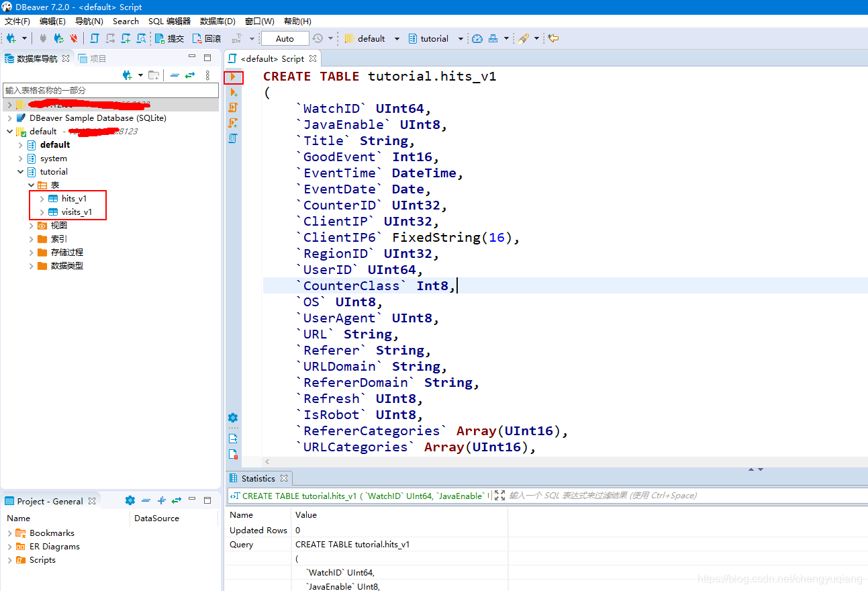This screenshot has width=868, height=591.
Task: Add new connection in Database Navigator panel toolbar
Action: (x=128, y=75)
